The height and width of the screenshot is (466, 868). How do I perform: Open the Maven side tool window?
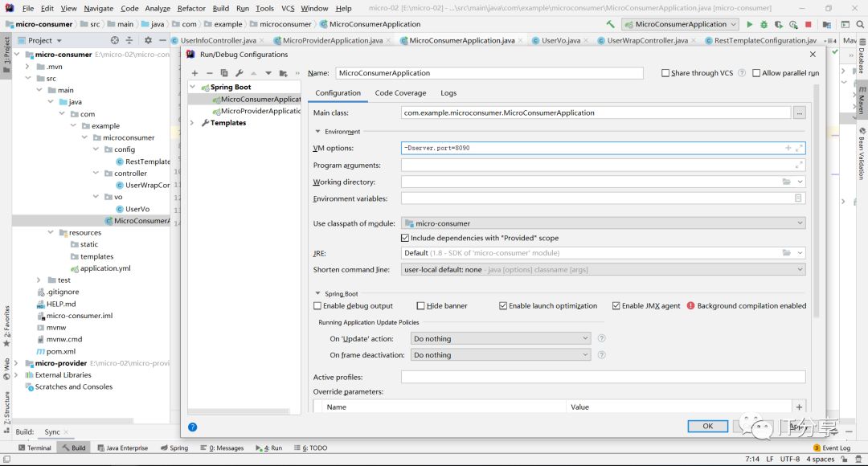pyautogui.click(x=862, y=100)
